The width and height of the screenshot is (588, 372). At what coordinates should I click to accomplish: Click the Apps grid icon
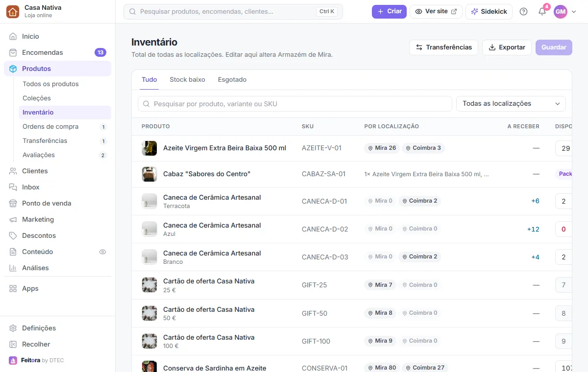click(x=13, y=288)
